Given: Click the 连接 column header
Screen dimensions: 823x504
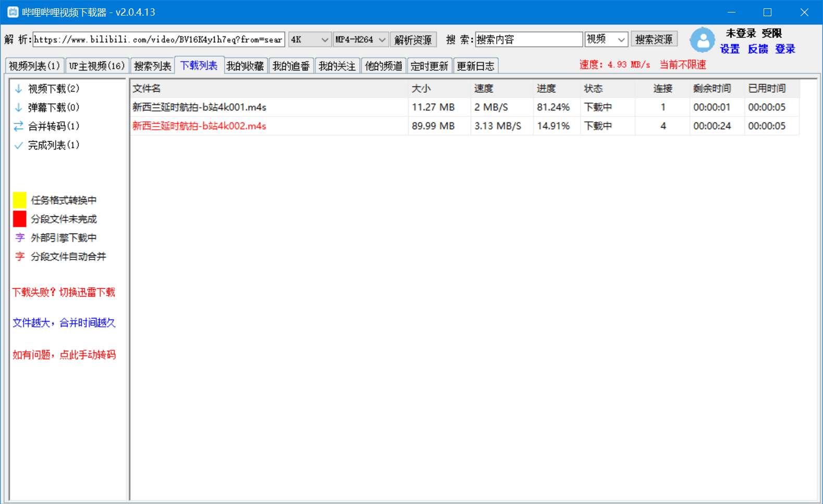Looking at the screenshot, I should (662, 89).
